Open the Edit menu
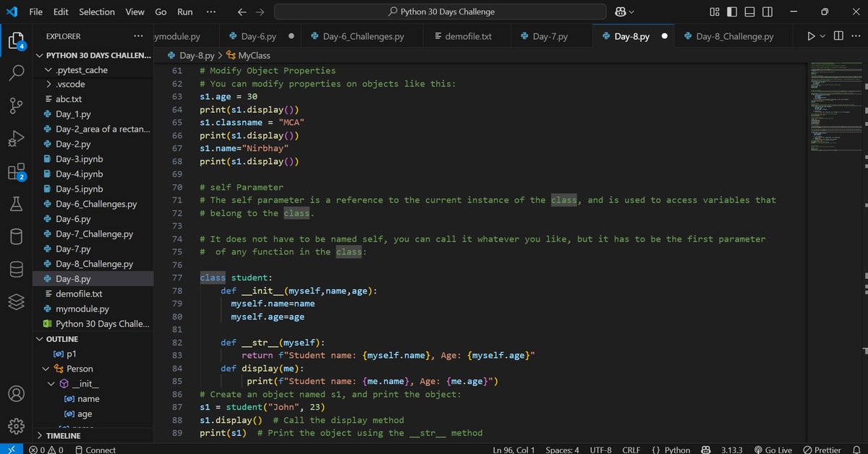 point(61,12)
